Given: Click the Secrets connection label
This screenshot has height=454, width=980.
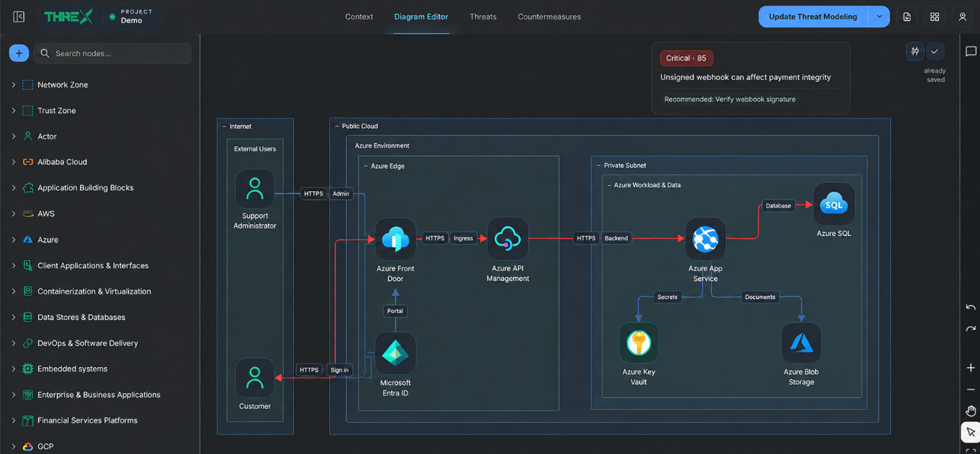Looking at the screenshot, I should (x=667, y=297).
